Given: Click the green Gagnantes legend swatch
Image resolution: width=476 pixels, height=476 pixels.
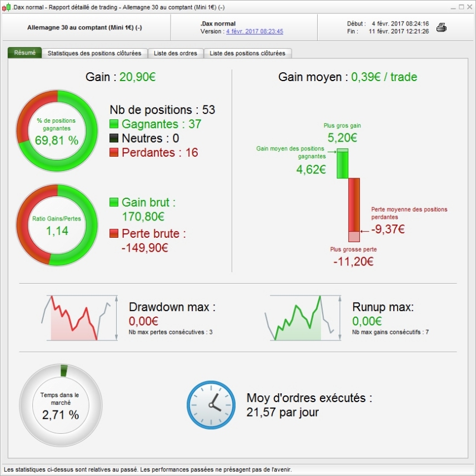Looking at the screenshot, I should coord(114,124).
